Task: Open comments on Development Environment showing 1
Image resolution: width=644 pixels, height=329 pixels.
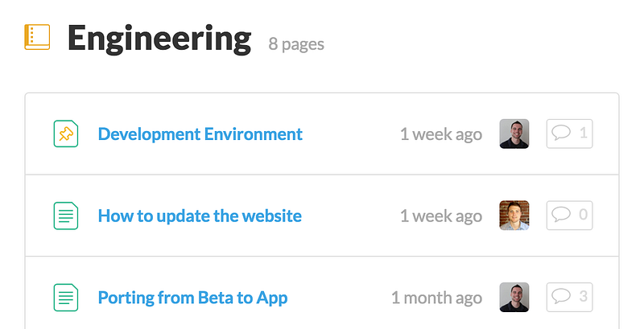Action: coord(569,134)
